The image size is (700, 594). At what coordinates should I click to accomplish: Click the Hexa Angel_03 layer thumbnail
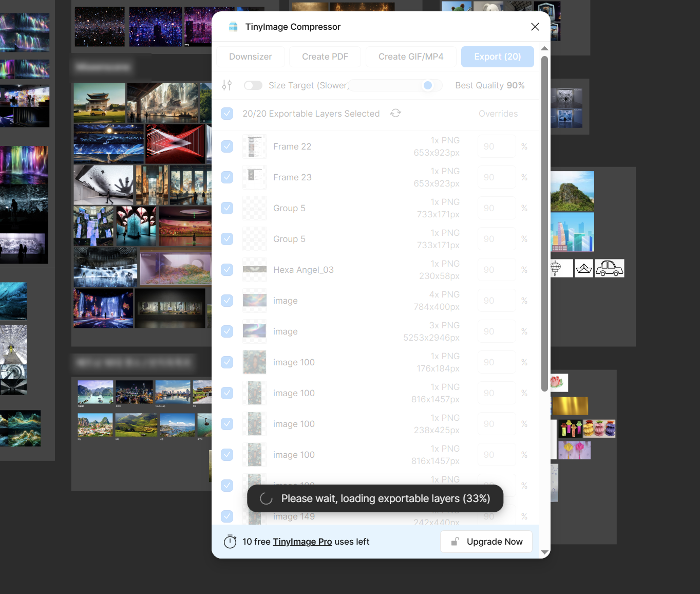click(x=255, y=270)
